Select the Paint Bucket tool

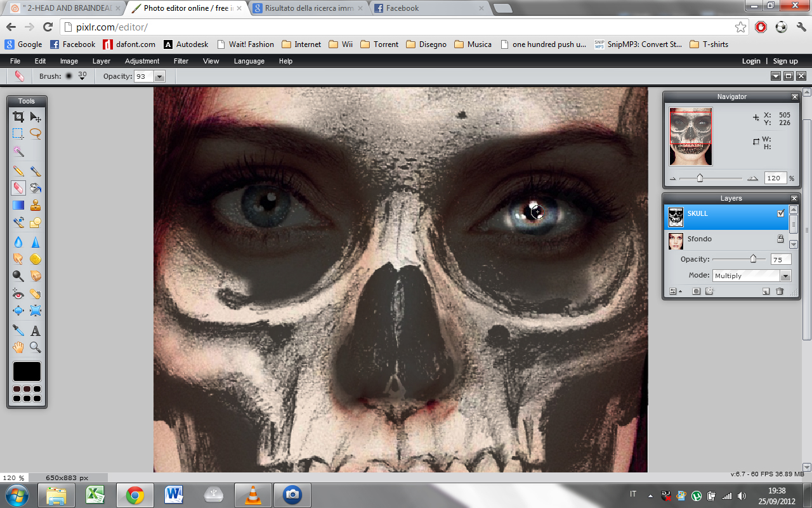coord(36,188)
